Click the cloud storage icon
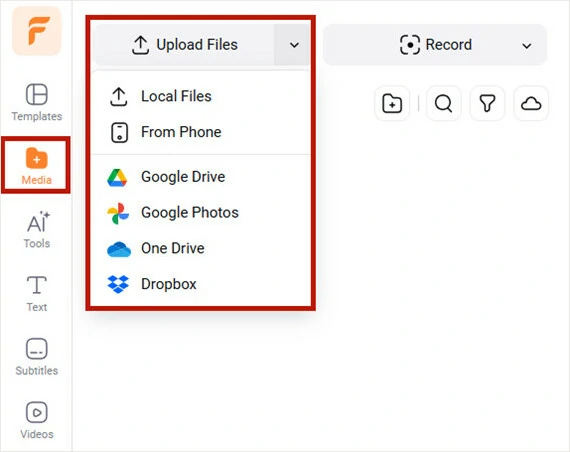Image resolution: width=570 pixels, height=452 pixels. coord(531,103)
